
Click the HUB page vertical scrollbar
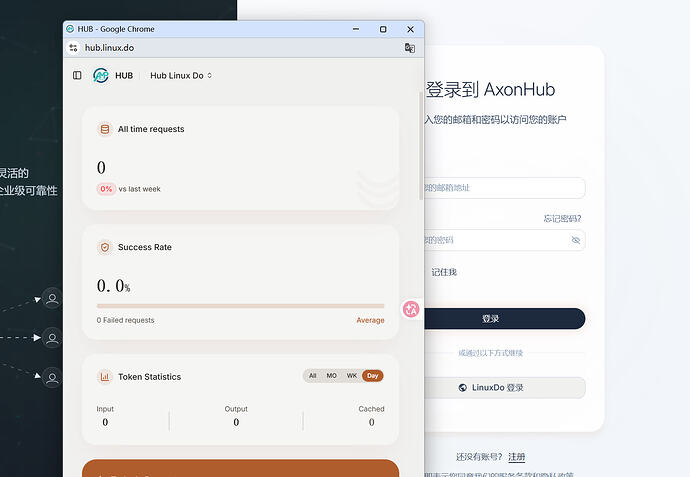[421, 145]
